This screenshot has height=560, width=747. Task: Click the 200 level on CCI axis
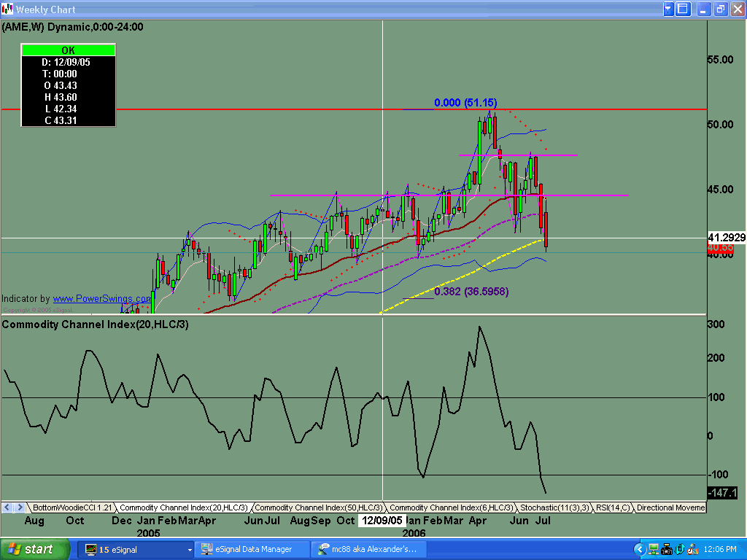pos(716,358)
